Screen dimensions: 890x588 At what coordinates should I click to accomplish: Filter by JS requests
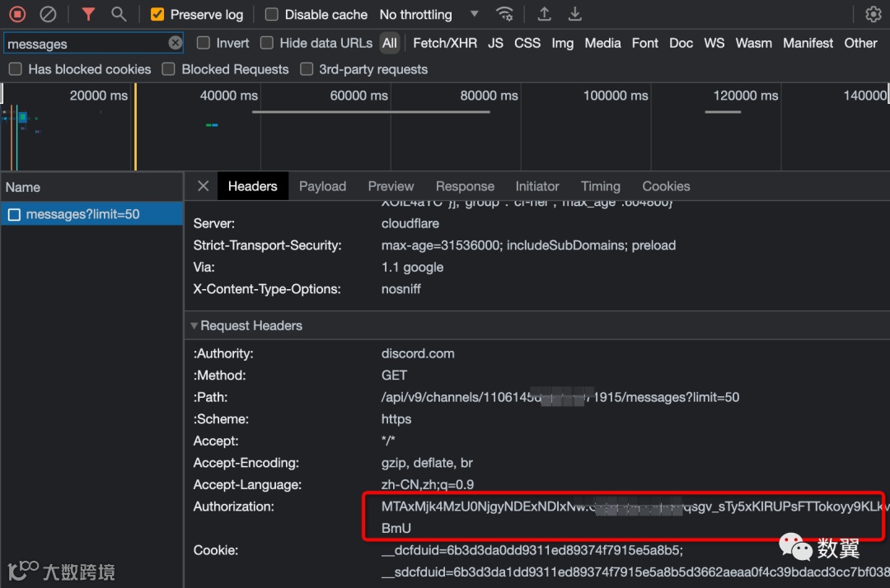pos(495,43)
